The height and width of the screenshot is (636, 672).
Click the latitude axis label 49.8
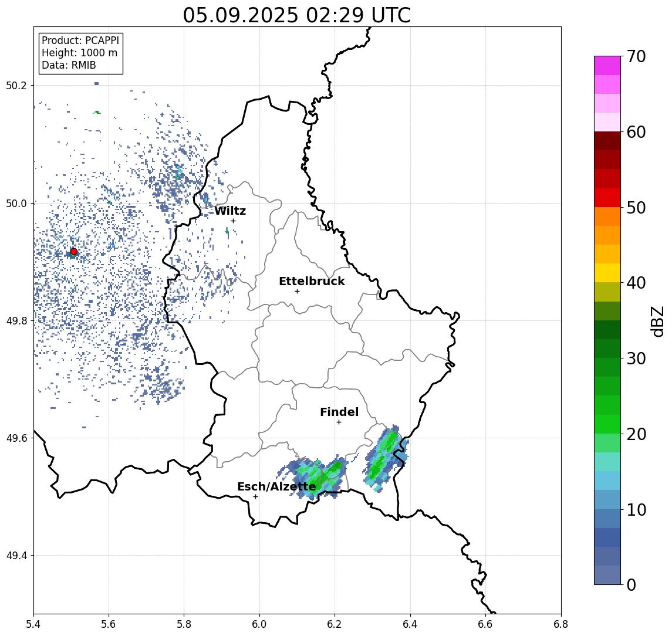[x=16, y=320]
